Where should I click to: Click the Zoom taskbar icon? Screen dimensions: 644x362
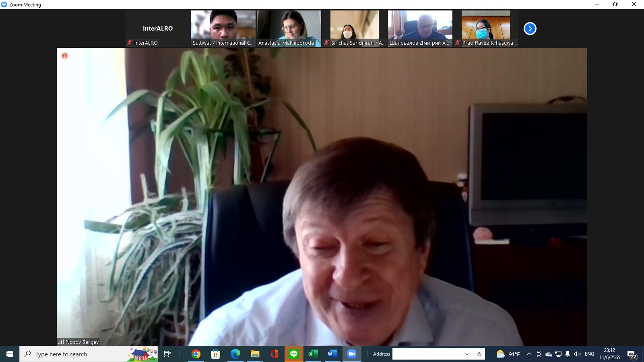(x=352, y=354)
